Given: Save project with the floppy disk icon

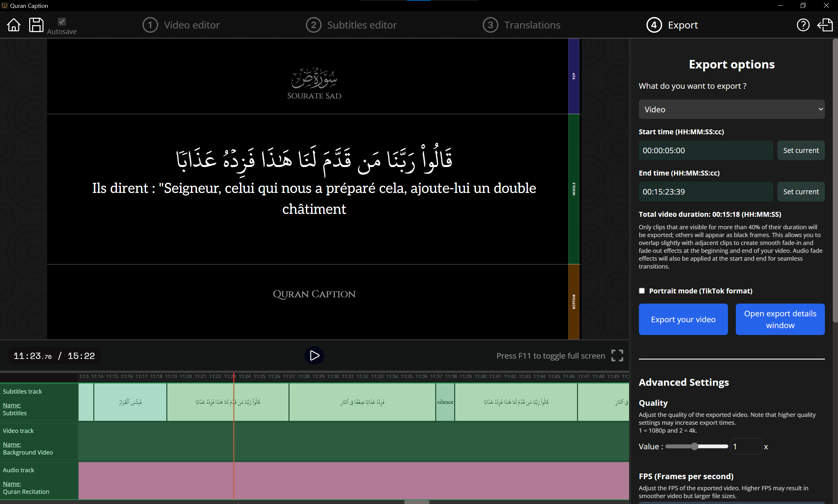Looking at the screenshot, I should pos(36,25).
